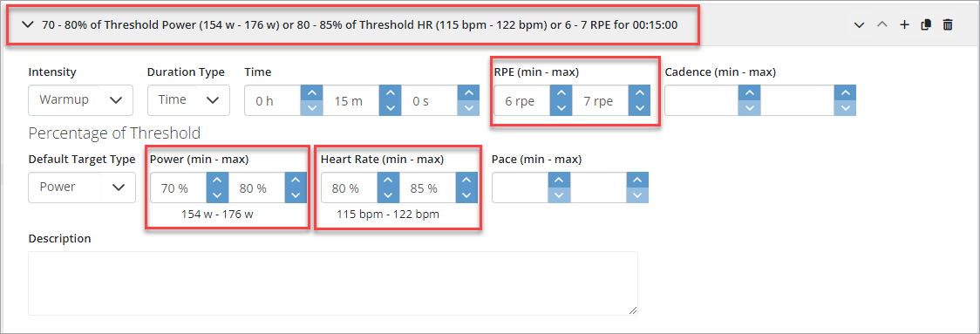Open the Intensity dropdown showing Warmup
Screen dimensions: 980x334
80,100
